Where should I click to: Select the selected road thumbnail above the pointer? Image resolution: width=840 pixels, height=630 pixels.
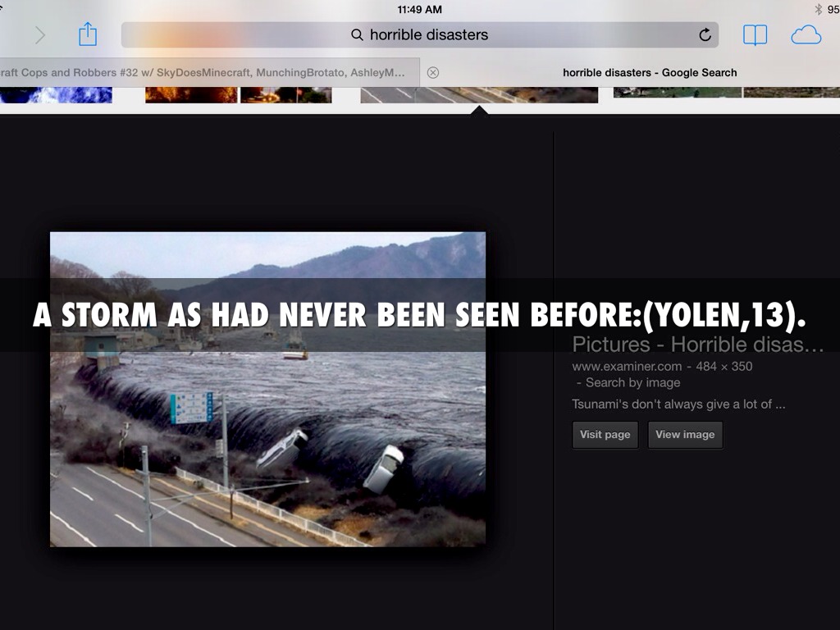pyautogui.click(x=479, y=94)
